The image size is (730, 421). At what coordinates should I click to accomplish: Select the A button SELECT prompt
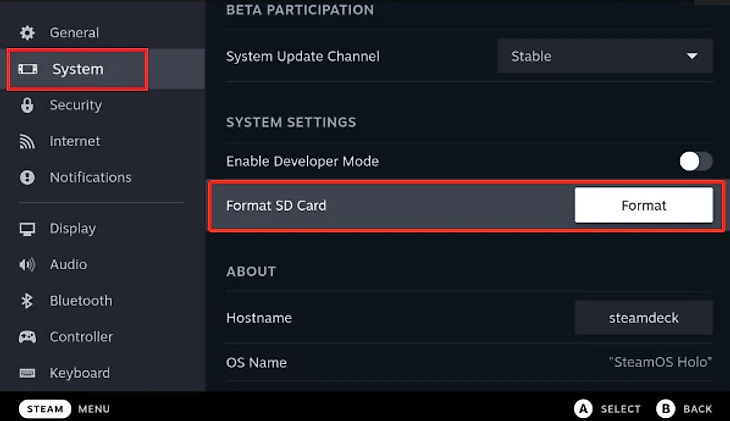coord(608,409)
